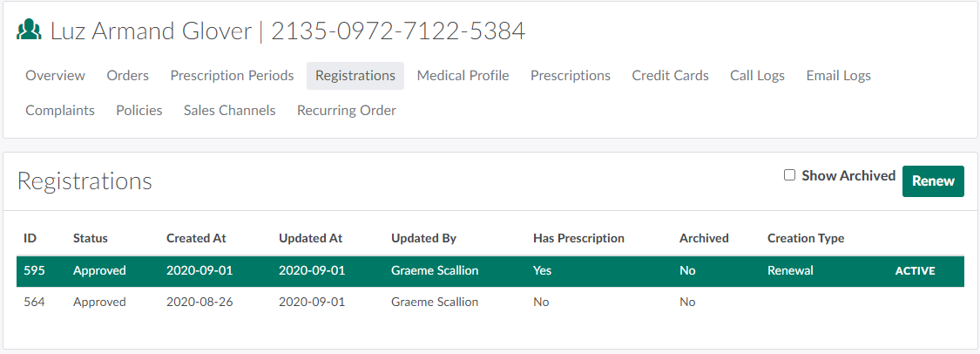Screen dimensions: 980x354
Task: Open the Medical Profile tab
Action: coord(463,76)
